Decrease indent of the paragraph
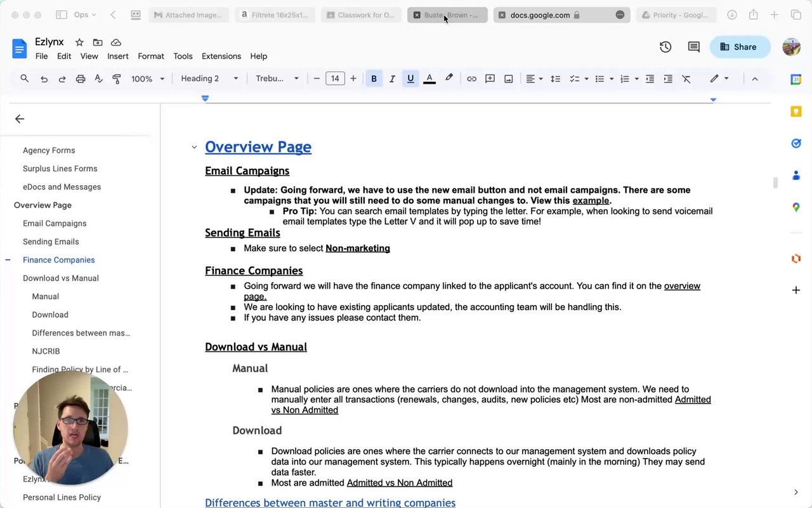The width and height of the screenshot is (812, 508). pos(650,79)
